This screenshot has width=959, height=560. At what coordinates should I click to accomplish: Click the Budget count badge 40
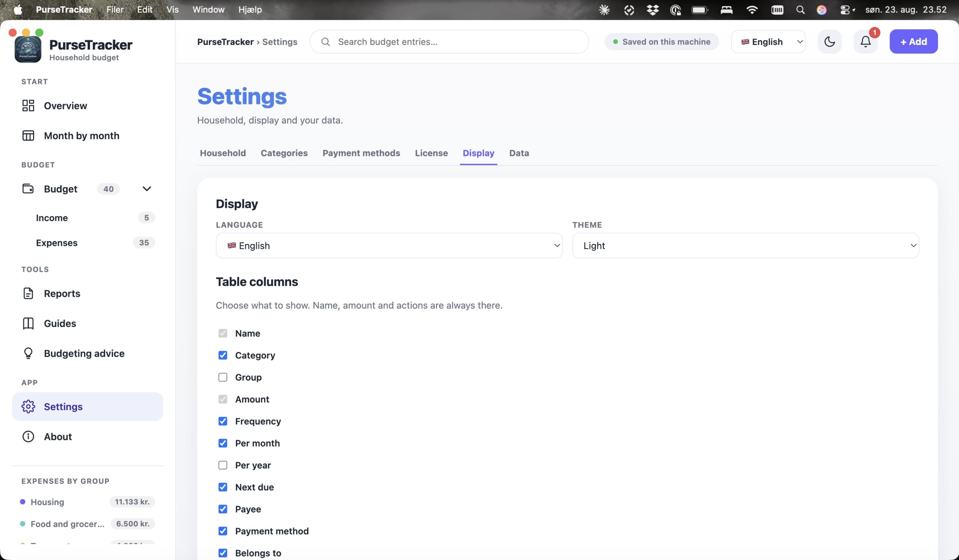109,189
